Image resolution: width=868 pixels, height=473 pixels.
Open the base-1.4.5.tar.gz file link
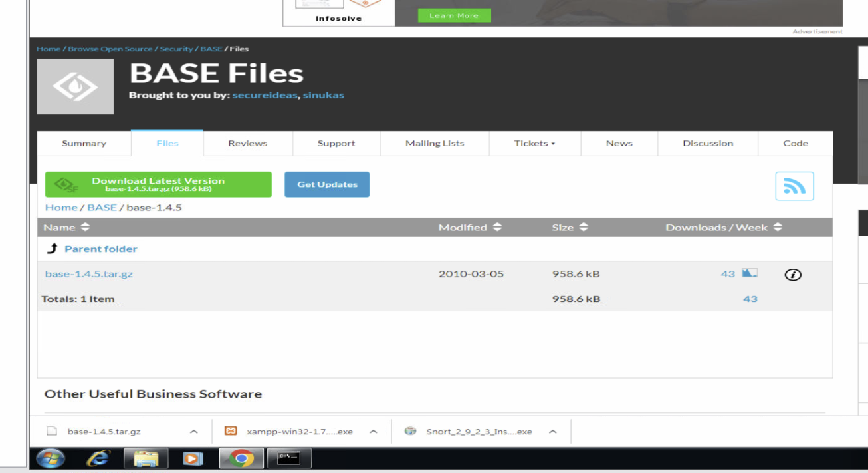coord(89,273)
